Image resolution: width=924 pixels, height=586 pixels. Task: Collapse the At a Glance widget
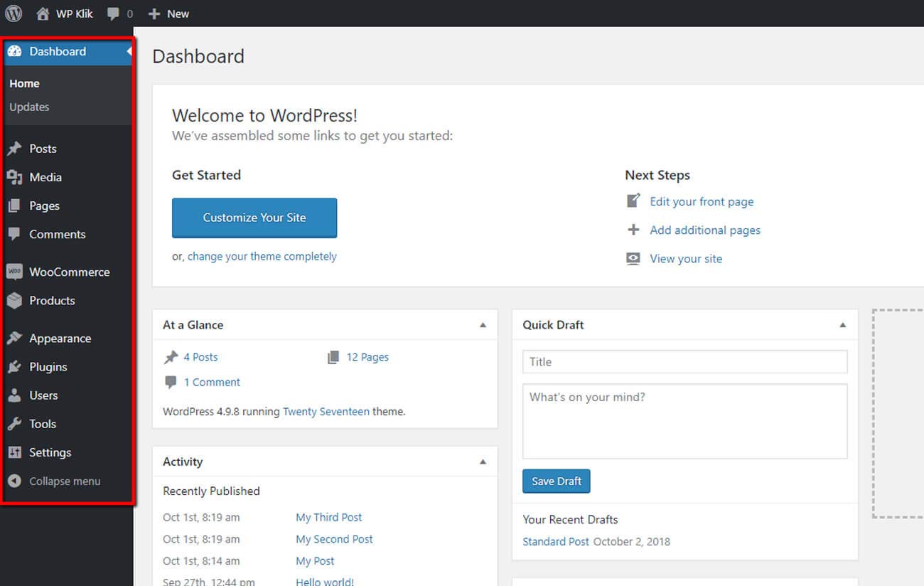click(483, 325)
